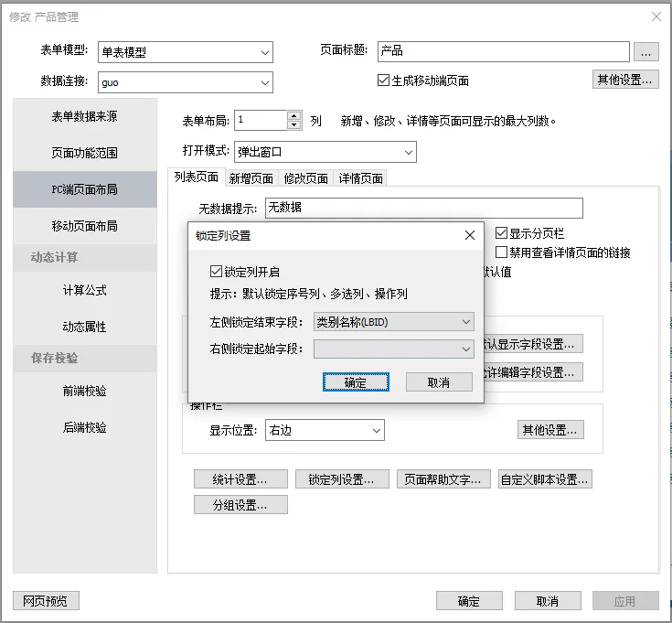Close the 锁定列设置 dialog with X
This screenshot has height=623, width=672.
click(470, 235)
